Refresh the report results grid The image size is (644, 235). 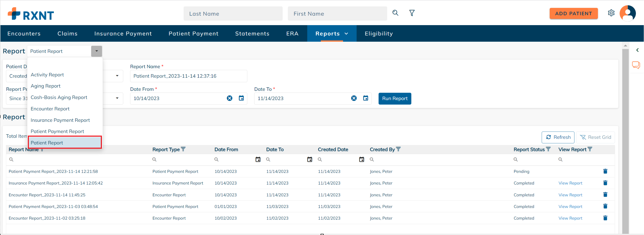coord(558,137)
